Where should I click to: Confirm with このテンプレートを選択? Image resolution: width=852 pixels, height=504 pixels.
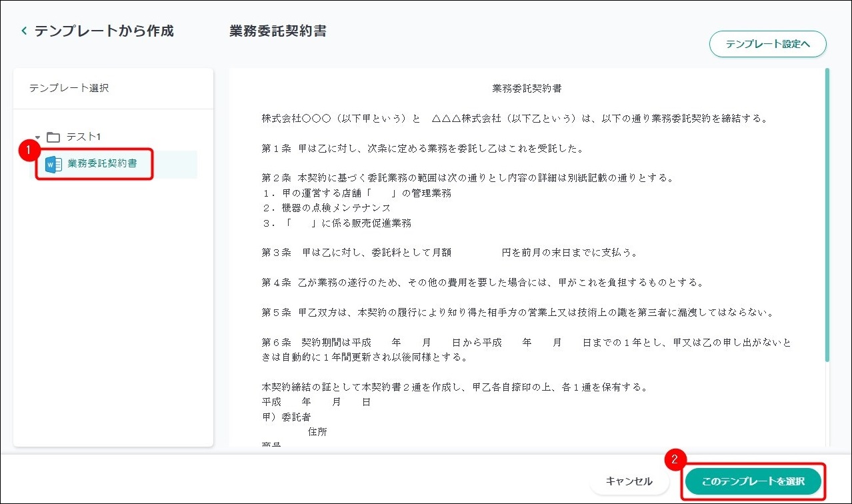point(753,481)
